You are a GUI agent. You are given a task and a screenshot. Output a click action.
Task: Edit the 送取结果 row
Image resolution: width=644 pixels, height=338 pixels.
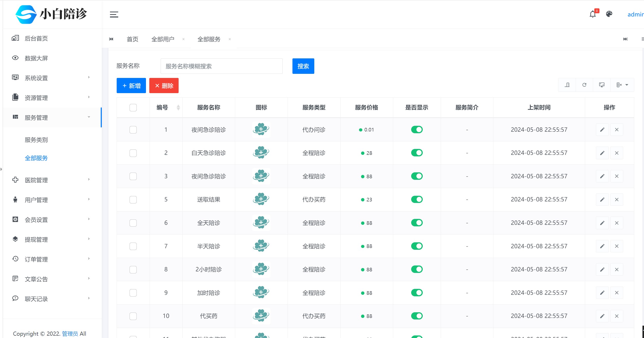pyautogui.click(x=602, y=200)
